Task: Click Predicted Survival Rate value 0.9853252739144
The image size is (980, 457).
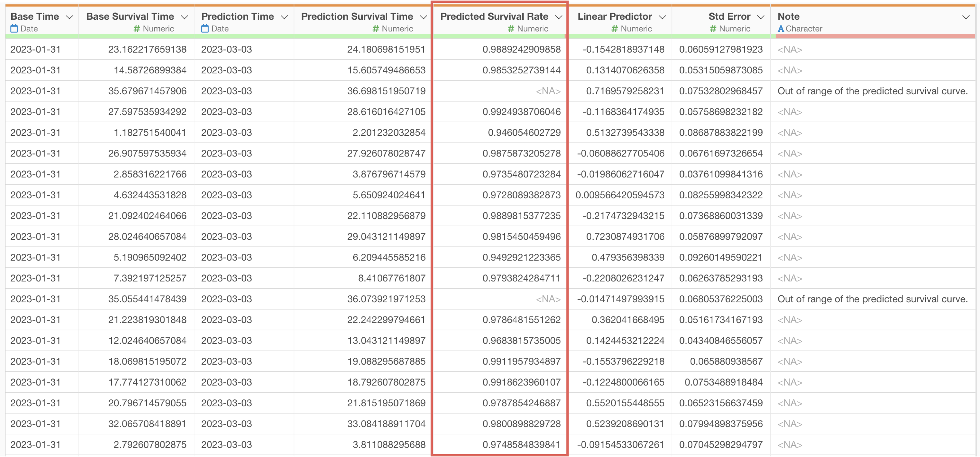Action: pyautogui.click(x=521, y=70)
